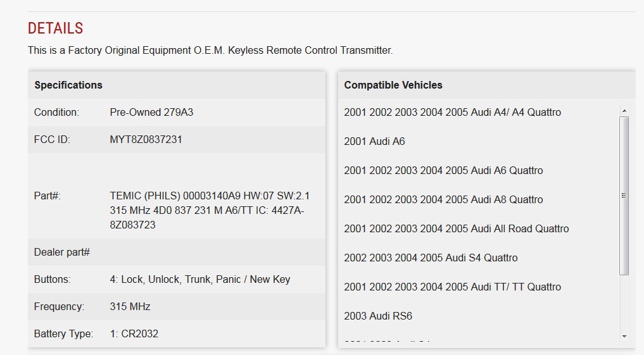Click the Buttons row value text

tap(199, 279)
